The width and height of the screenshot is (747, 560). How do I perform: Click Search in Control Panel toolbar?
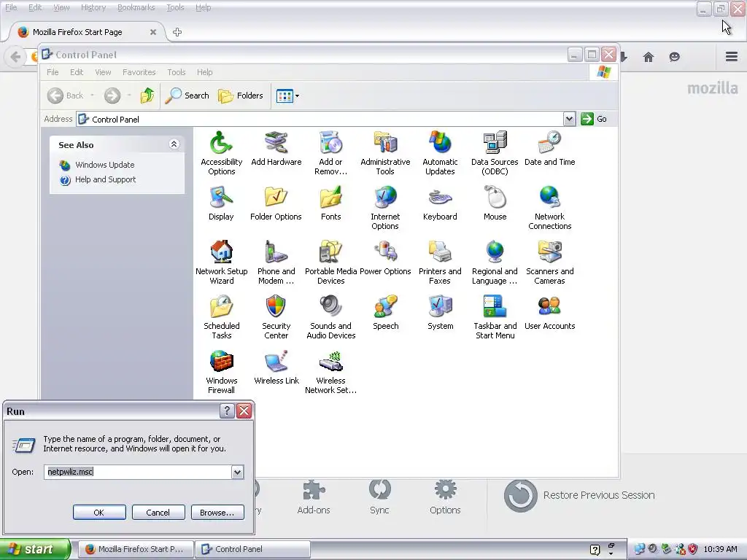(x=187, y=96)
